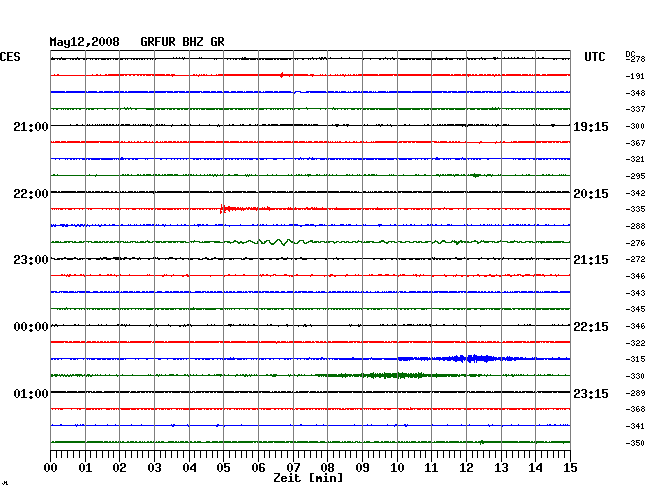Click the UTC column header
The height and width of the screenshot is (494, 650).
click(594, 57)
